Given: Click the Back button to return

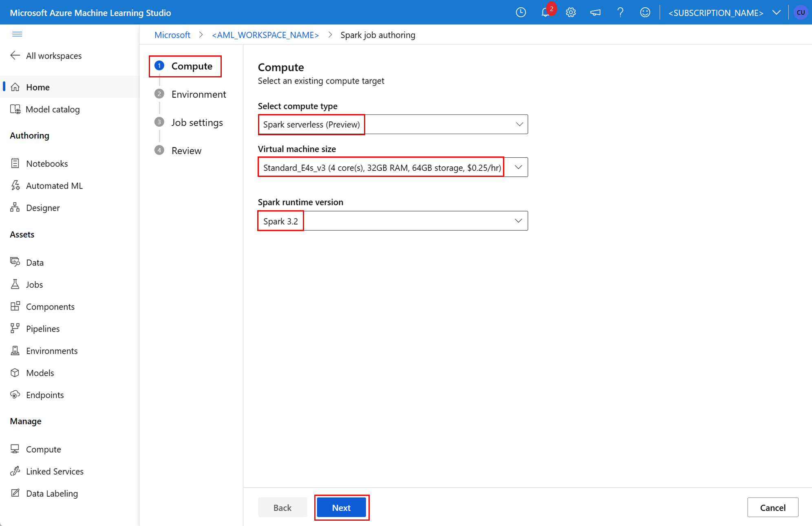Looking at the screenshot, I should point(282,507).
